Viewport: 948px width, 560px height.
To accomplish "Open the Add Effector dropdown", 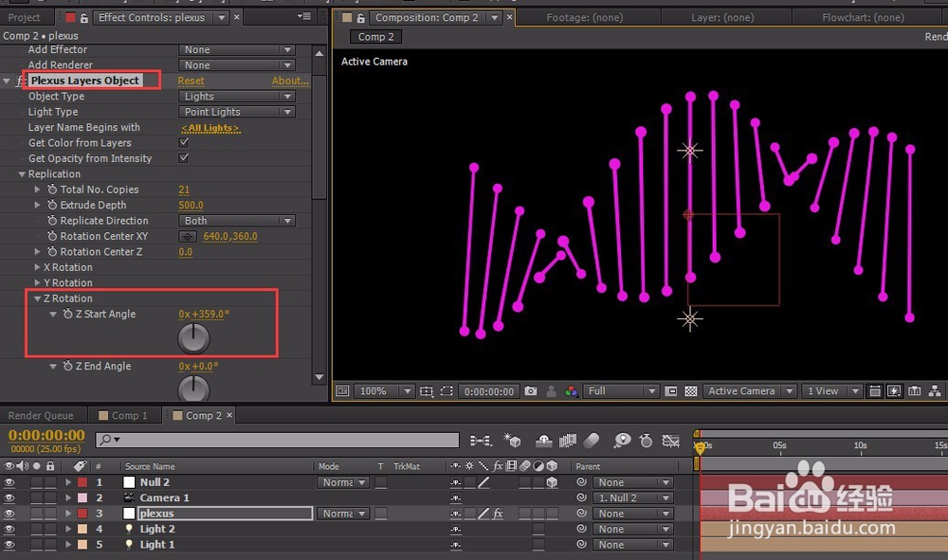I will [x=236, y=49].
